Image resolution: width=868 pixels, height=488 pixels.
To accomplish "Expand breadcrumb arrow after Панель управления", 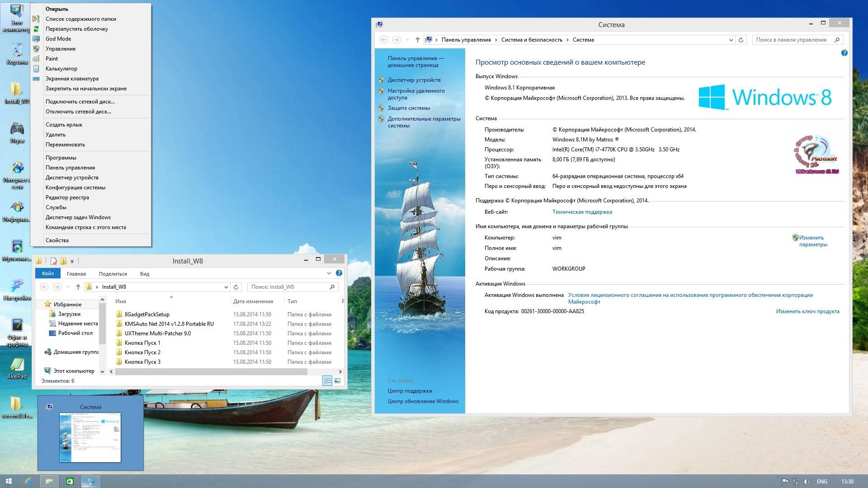I will (496, 40).
